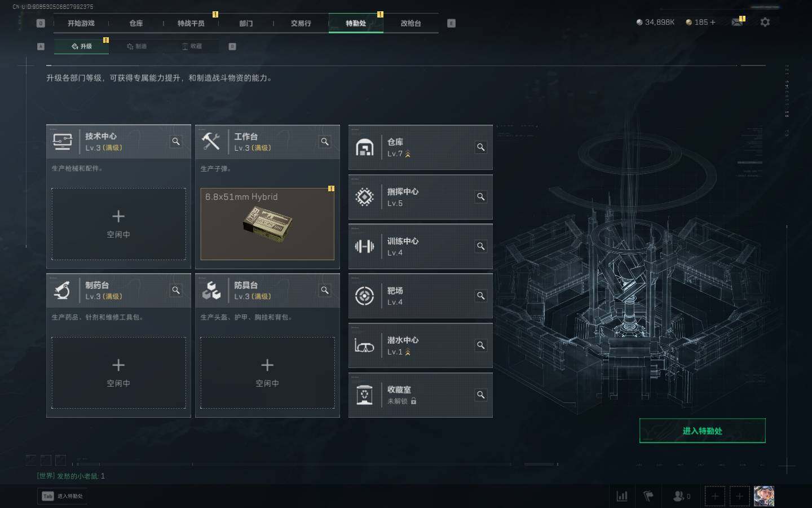Open the settings gear icon

tap(765, 22)
